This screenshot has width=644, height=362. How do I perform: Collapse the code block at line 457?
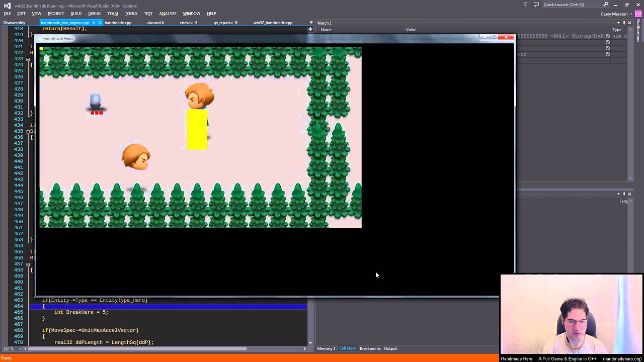point(28,264)
